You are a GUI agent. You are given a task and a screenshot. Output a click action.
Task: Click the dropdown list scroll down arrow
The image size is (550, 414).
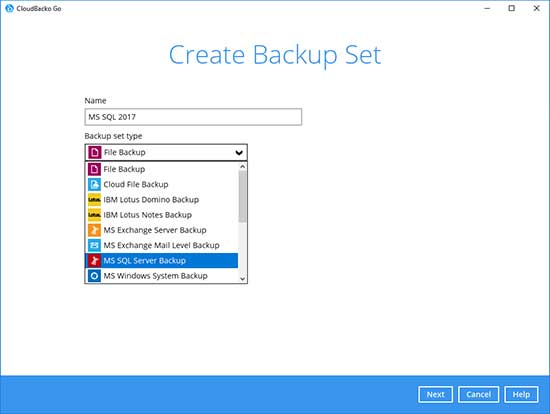[x=242, y=279]
